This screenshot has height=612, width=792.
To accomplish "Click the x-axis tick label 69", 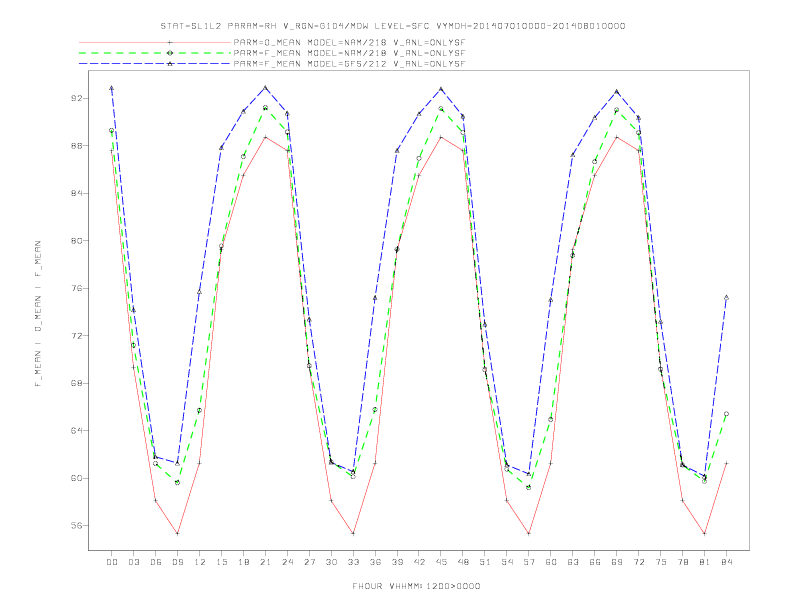I will point(617,562).
